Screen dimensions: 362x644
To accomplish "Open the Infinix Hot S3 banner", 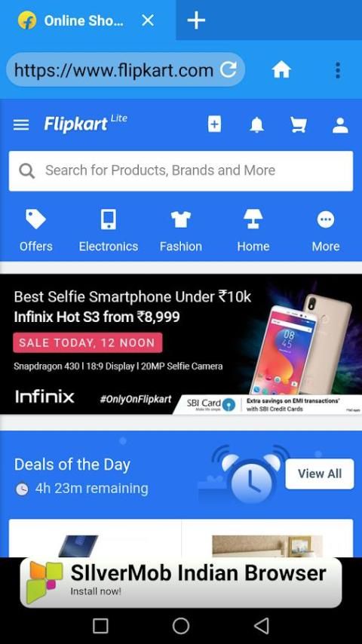I will point(181,344).
